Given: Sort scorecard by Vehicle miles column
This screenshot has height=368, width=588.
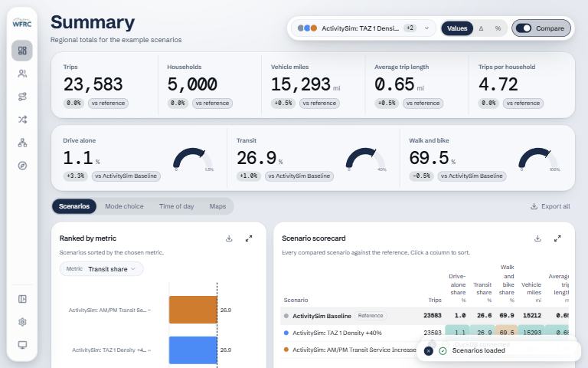Looking at the screenshot, I should coord(531,292).
